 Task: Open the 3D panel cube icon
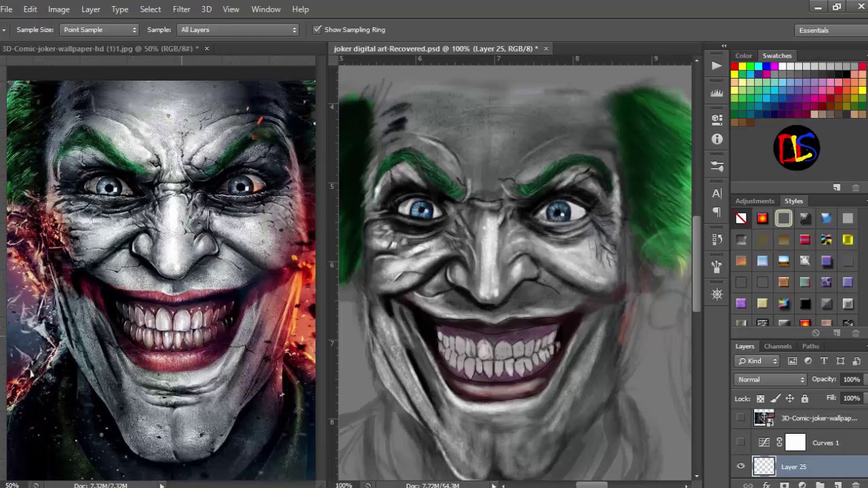[x=717, y=119]
